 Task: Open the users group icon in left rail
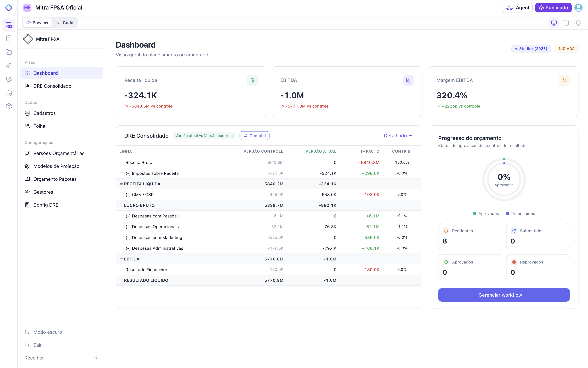9,79
